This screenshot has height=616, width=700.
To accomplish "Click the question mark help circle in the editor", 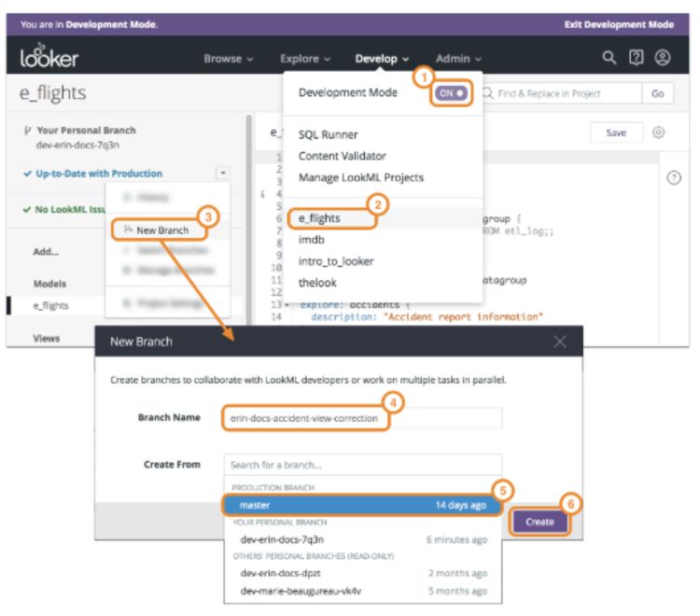I will [x=674, y=177].
